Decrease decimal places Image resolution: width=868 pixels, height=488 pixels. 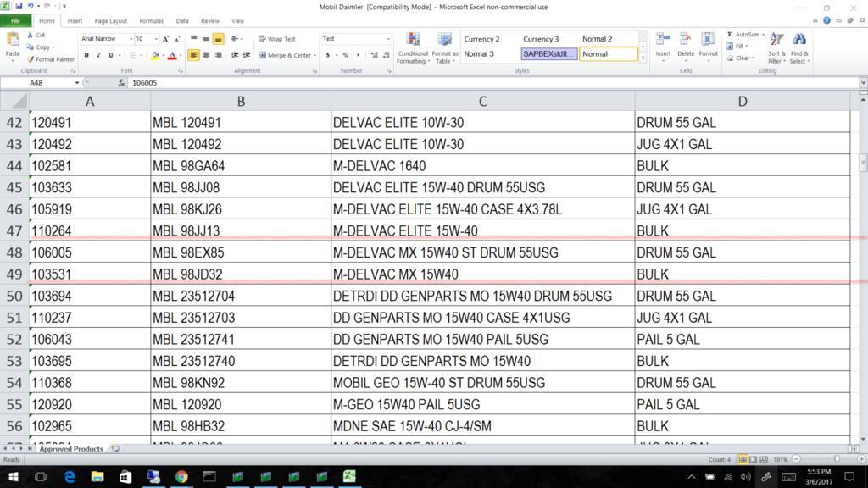pyautogui.click(x=386, y=55)
